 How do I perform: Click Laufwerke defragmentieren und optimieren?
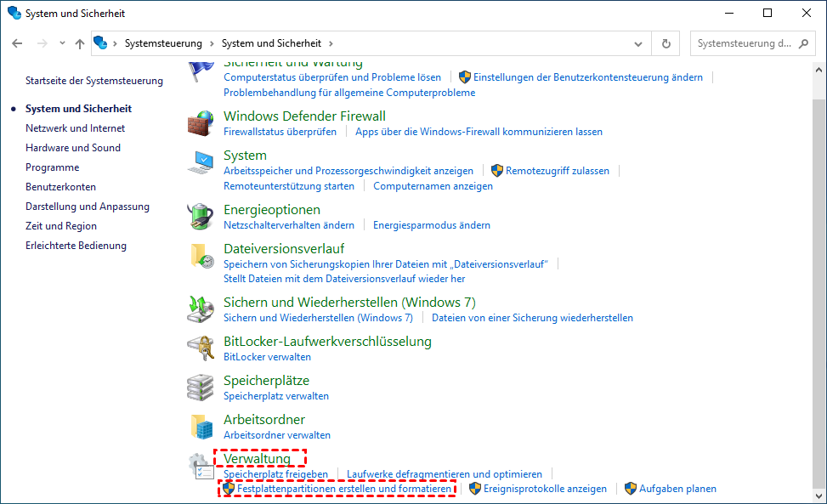click(x=444, y=474)
